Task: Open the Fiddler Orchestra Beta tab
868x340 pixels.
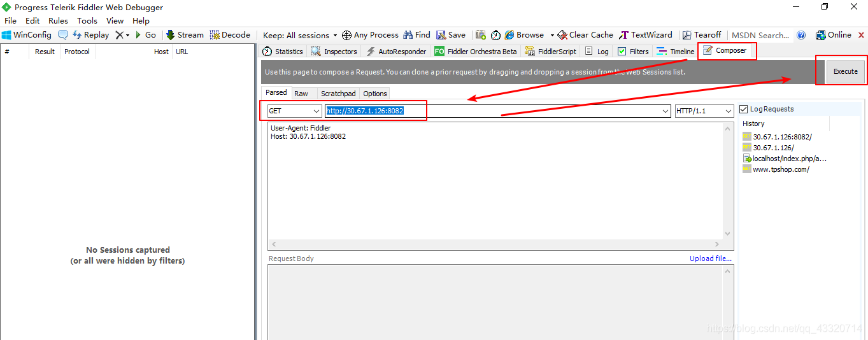Action: [x=476, y=52]
